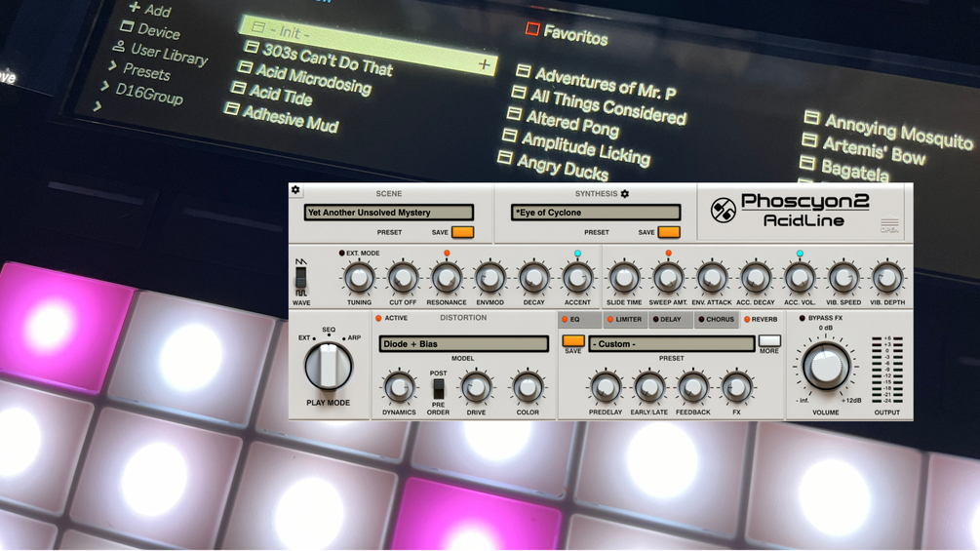
Task: Click the ENV. ATTACK knob
Action: tap(712, 278)
